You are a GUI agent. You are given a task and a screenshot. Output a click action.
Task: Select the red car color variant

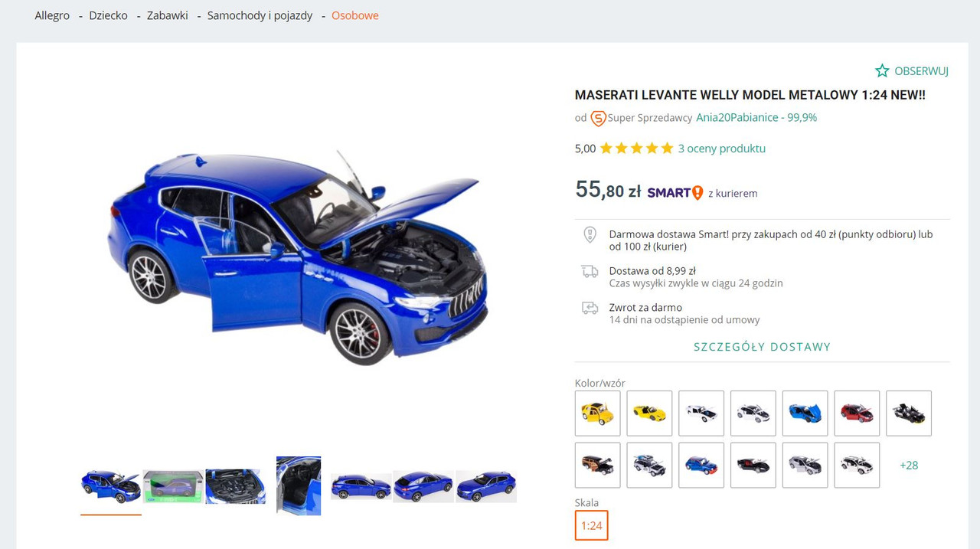point(857,413)
